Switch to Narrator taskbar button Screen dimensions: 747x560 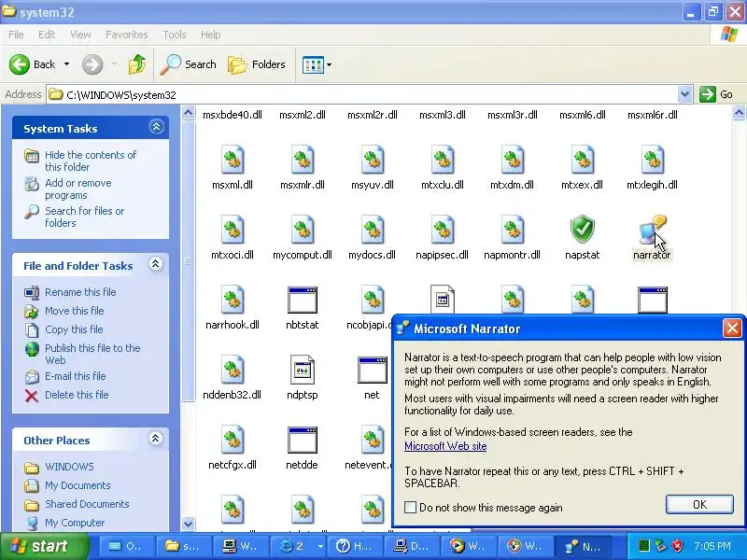[583, 546]
